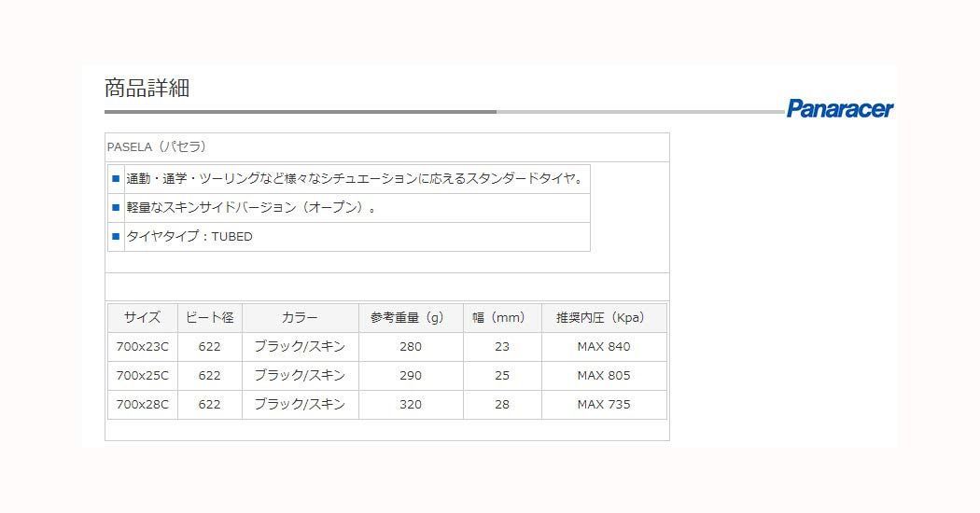Click the blue bullet beside 通勤・通学 line
Image resolution: width=980 pixels, height=513 pixels.
[x=116, y=179]
